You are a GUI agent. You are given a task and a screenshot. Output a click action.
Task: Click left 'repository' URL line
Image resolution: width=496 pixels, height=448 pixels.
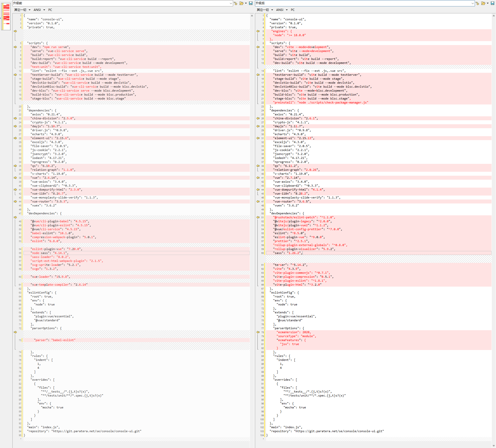tap(84, 431)
